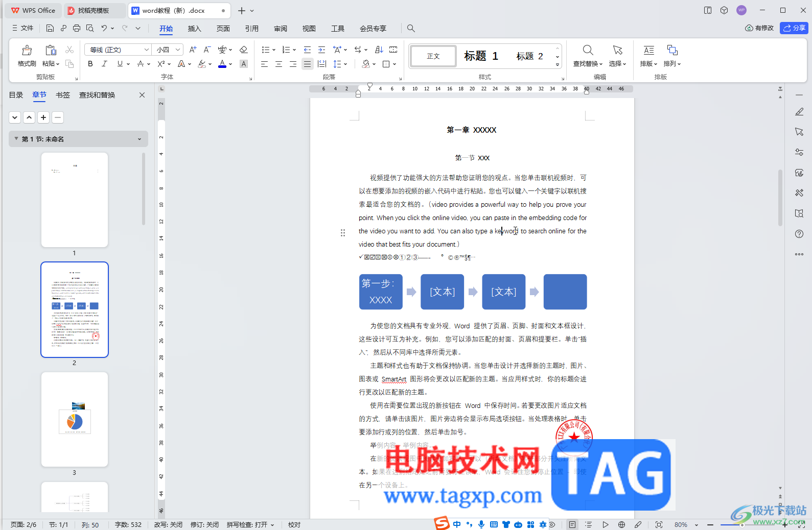Toggle justify paragraph alignment
Viewport: 812px width, 530px height.
click(307, 64)
